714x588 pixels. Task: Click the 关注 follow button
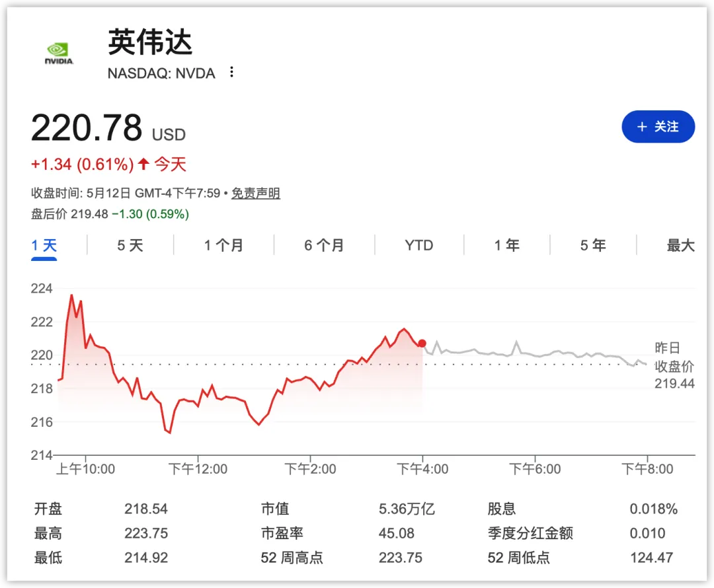click(x=658, y=127)
